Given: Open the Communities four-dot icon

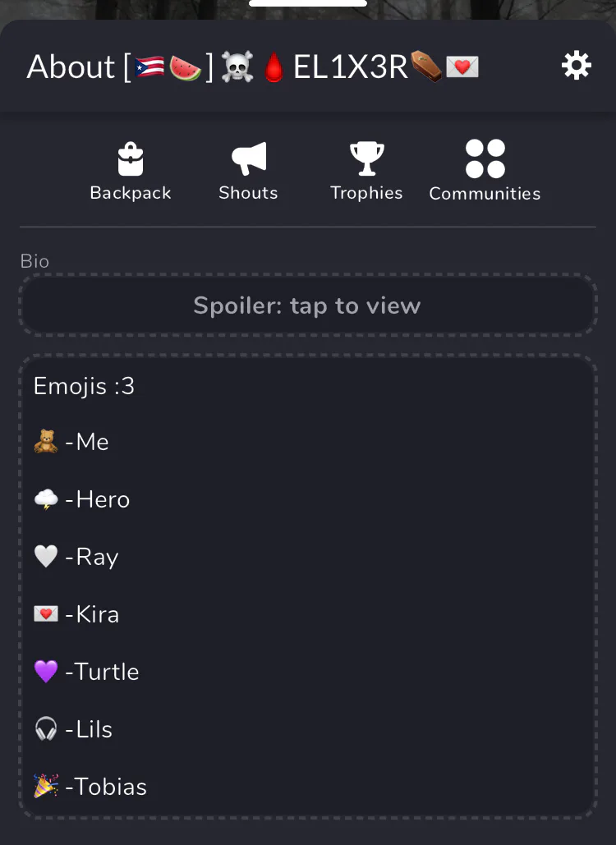Looking at the screenshot, I should [485, 158].
